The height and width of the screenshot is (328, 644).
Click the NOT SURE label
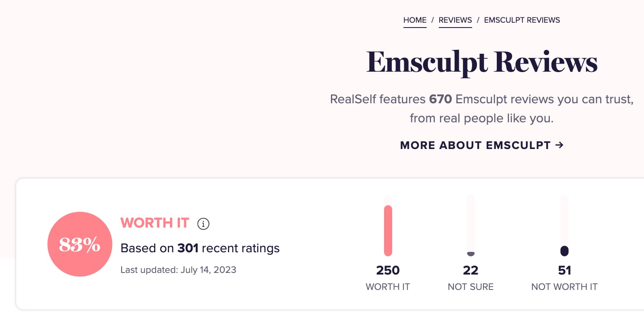(x=470, y=287)
